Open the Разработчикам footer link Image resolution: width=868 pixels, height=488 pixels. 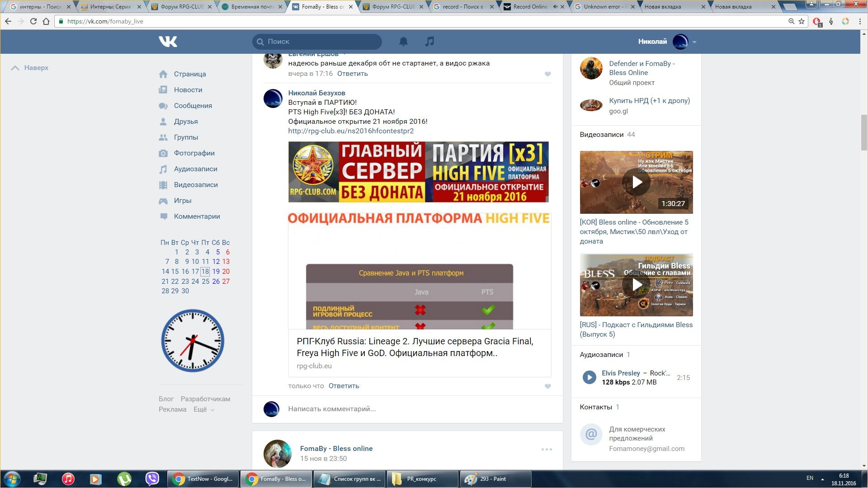[205, 399]
